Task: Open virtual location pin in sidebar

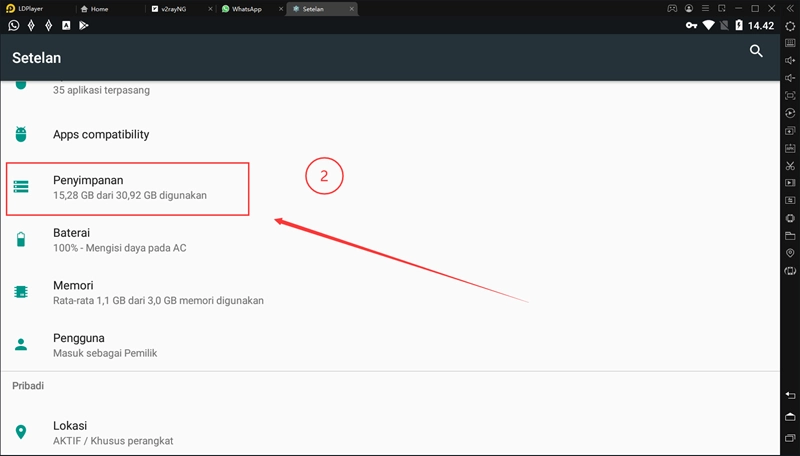Action: point(790,253)
